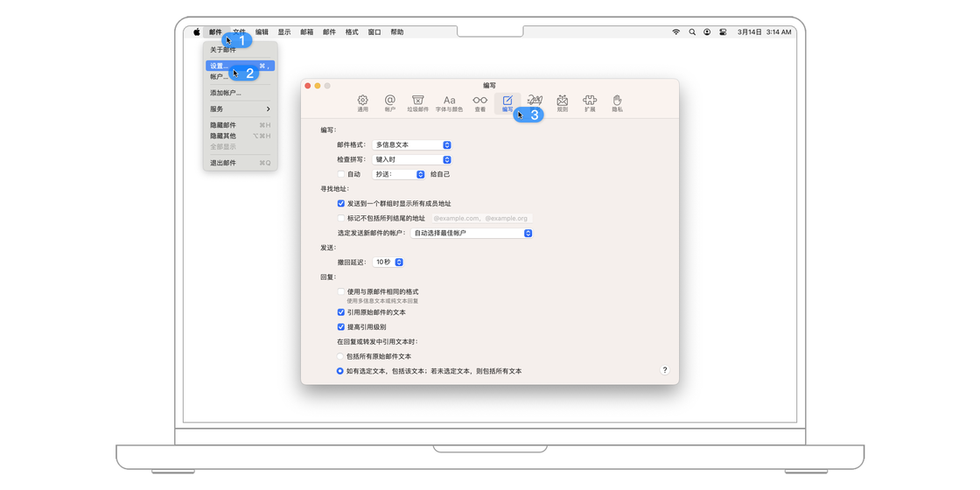Uncheck 发送到一个群组时显示所有成员地址

coord(340,204)
